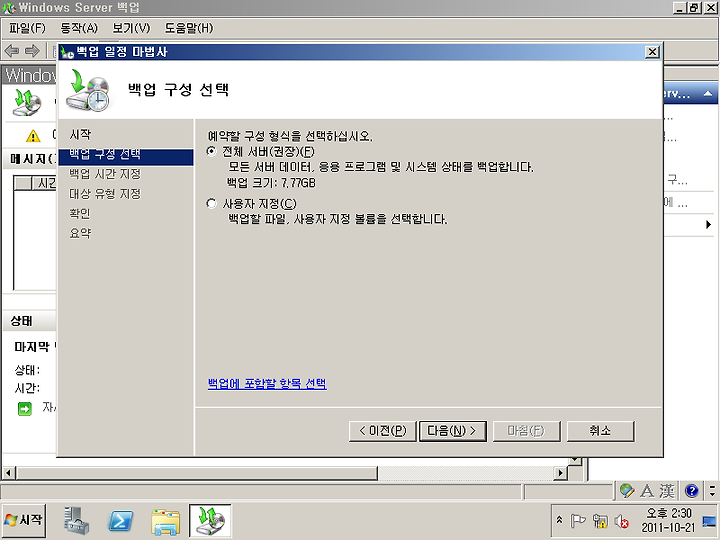Click the 시간 column header in messages

tap(44, 183)
